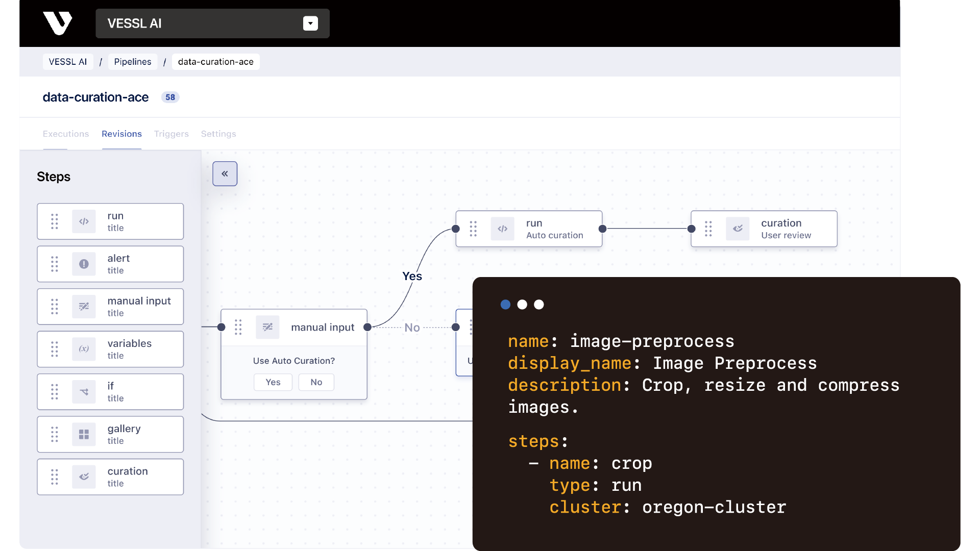This screenshot has width=980, height=551.
Task: Click the input connector of Auto curation node
Action: click(456, 229)
